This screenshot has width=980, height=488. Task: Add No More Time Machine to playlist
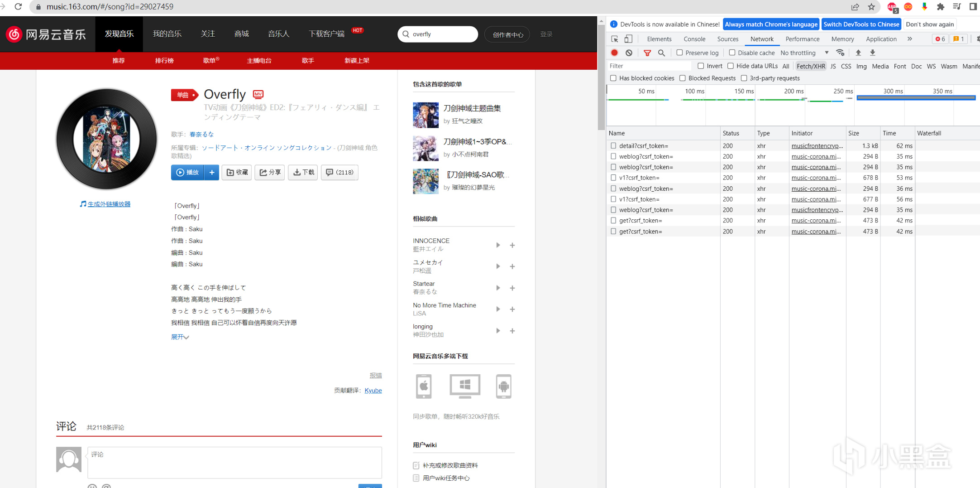(x=512, y=309)
